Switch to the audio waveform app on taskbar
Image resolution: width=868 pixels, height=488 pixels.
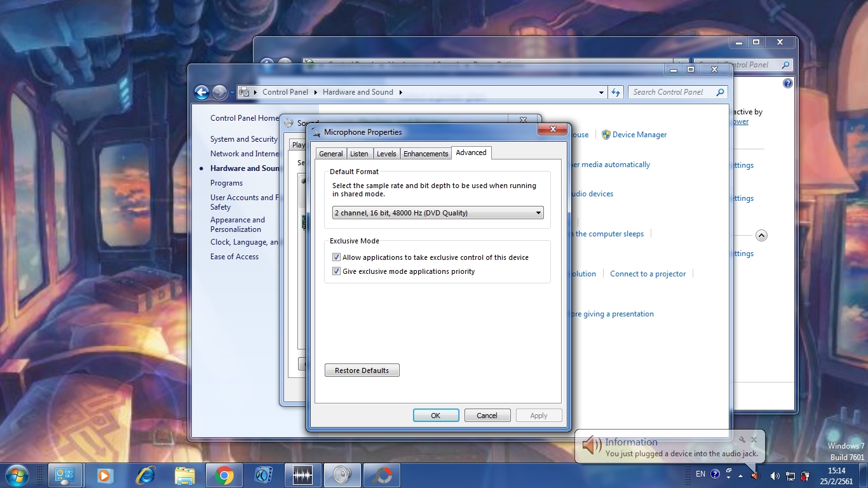pyautogui.click(x=302, y=475)
